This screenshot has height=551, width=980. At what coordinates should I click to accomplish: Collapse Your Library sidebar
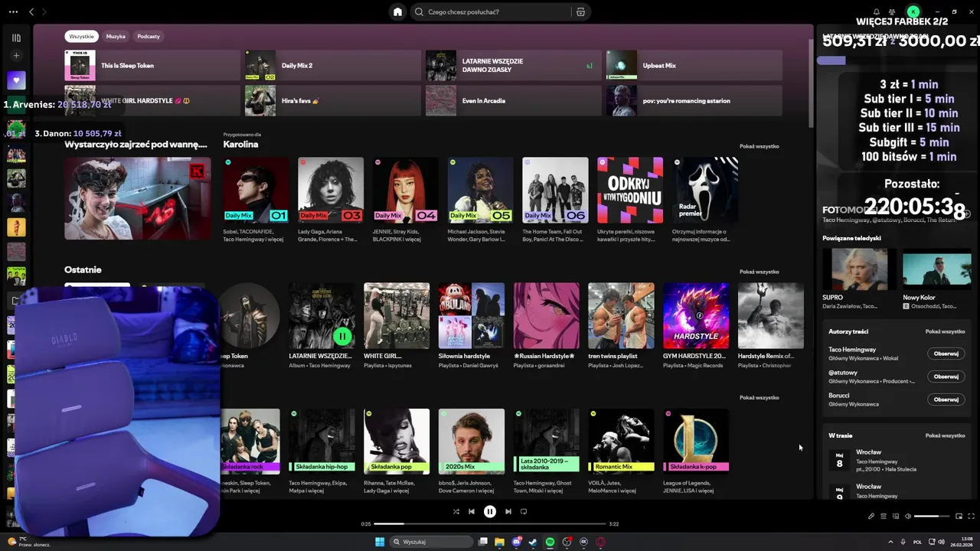[16, 37]
